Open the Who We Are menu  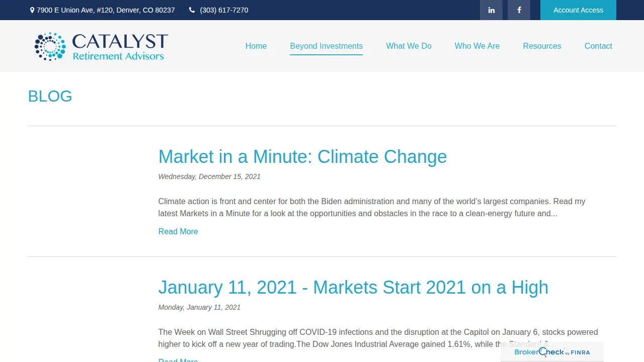coord(477,46)
